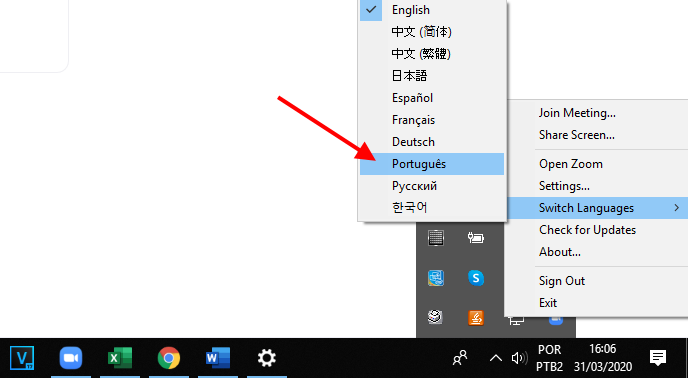Switch language to 中文 (繁體)
Screen dimensions: 688x378
coord(432,54)
